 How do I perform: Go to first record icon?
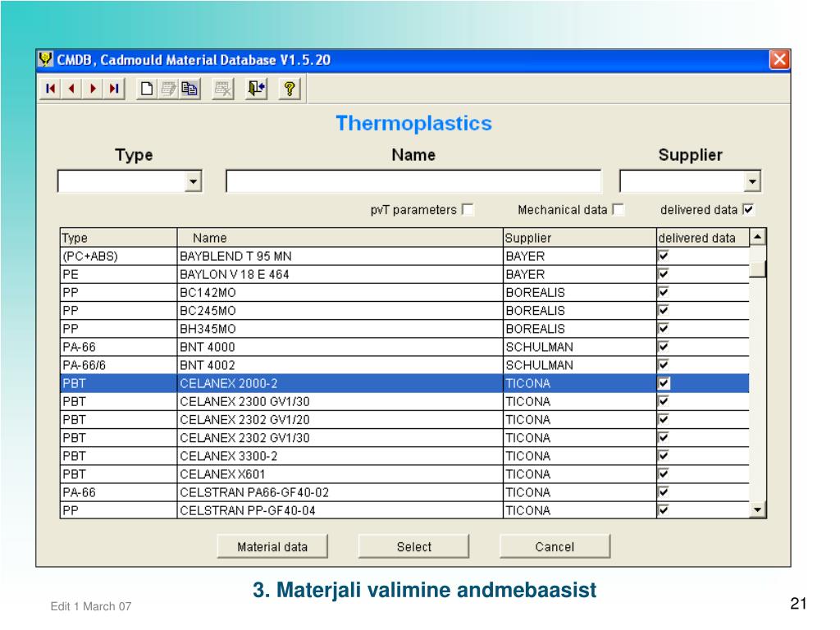pos(50,89)
